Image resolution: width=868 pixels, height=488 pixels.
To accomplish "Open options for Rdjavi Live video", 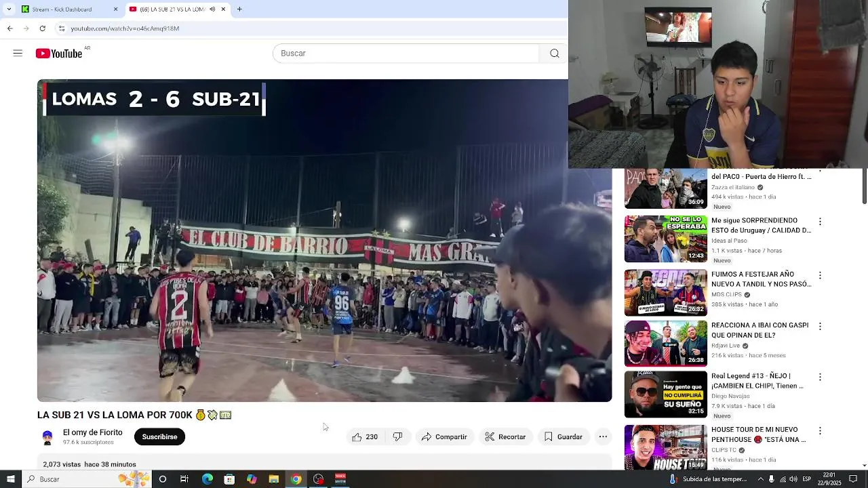I will tap(820, 326).
